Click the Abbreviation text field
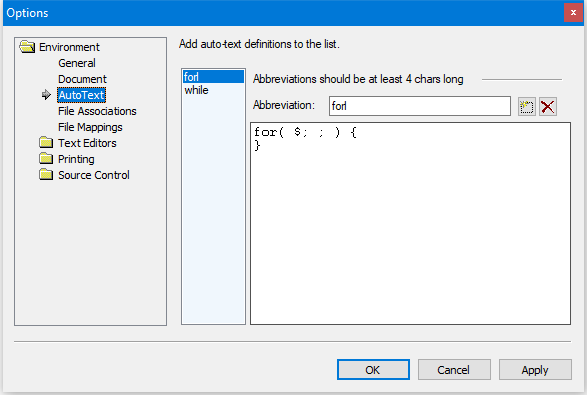The width and height of the screenshot is (587, 395). coord(420,106)
